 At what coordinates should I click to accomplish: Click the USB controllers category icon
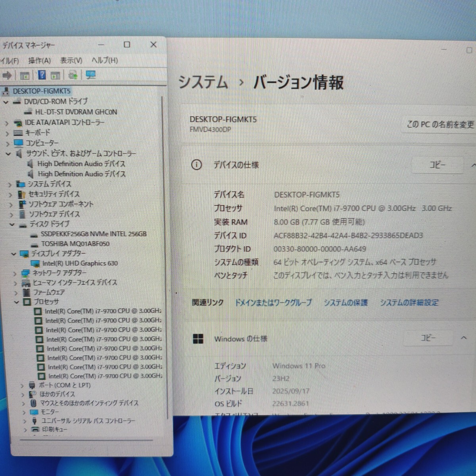click(x=34, y=420)
